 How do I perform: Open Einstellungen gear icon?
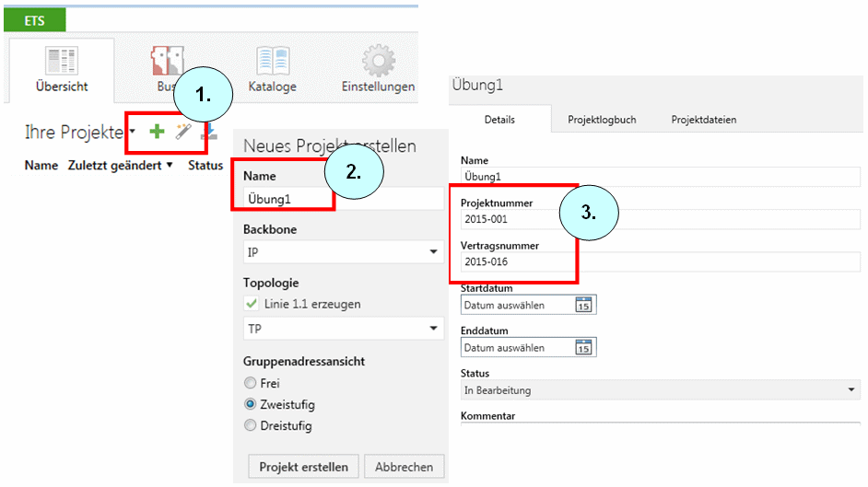point(378,61)
